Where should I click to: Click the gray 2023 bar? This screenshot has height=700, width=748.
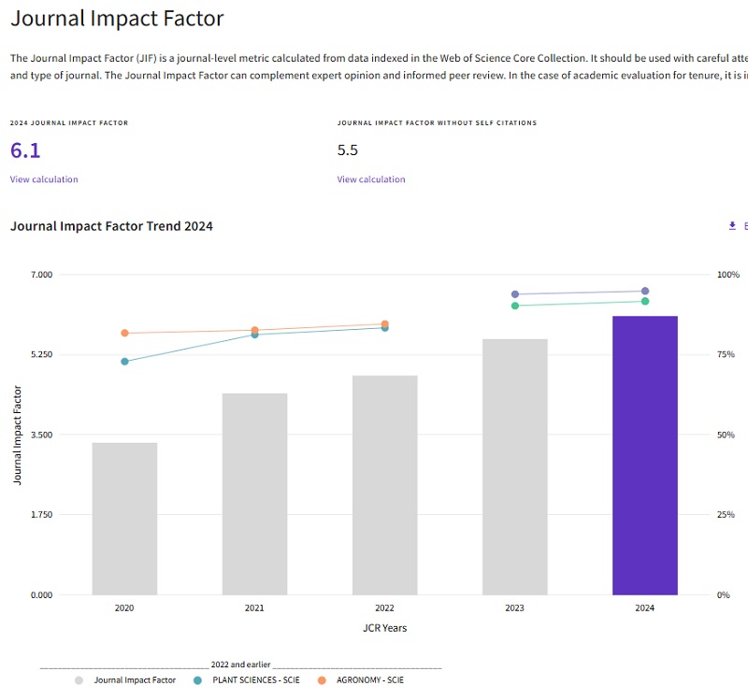[x=515, y=467]
